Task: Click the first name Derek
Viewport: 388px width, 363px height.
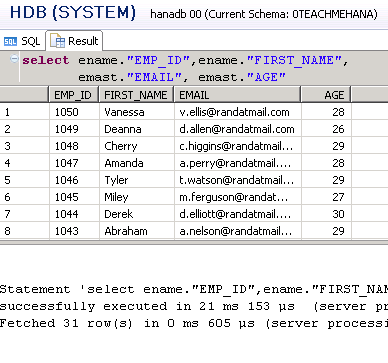Action: click(118, 214)
